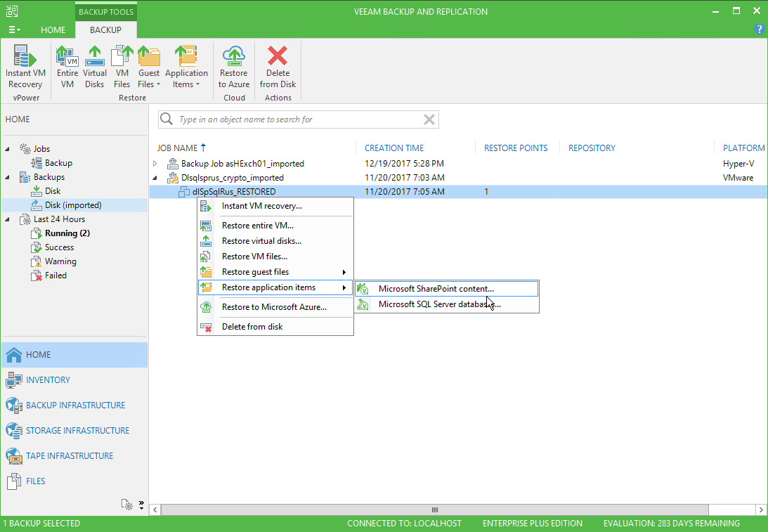Open STORAGE INFRASTRUCTURE view
Screen dimensions: 768x532
(74, 431)
